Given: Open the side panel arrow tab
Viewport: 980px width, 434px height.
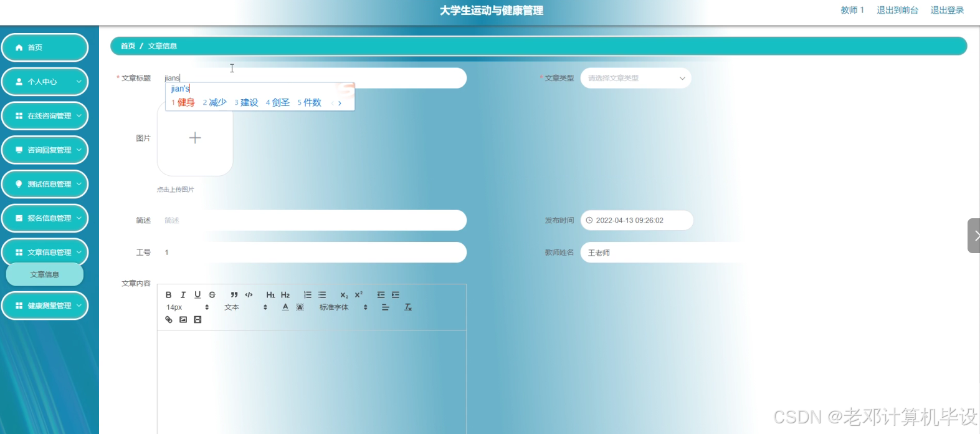Looking at the screenshot, I should click(974, 236).
